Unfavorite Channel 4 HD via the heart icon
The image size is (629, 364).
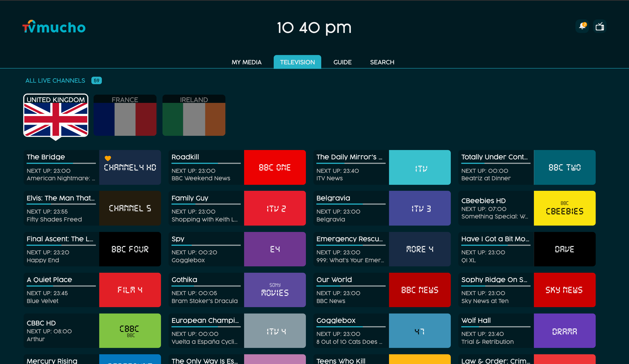(x=108, y=158)
